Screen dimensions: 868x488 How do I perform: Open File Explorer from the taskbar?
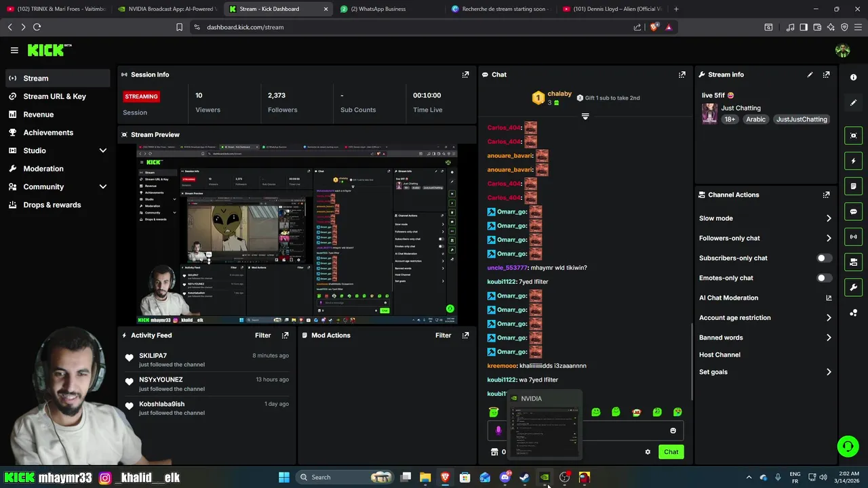tap(425, 477)
